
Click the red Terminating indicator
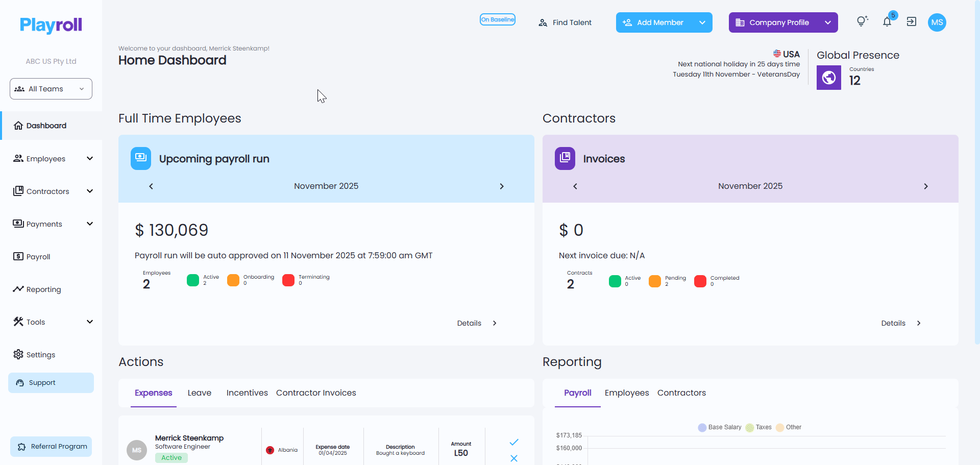pos(288,280)
